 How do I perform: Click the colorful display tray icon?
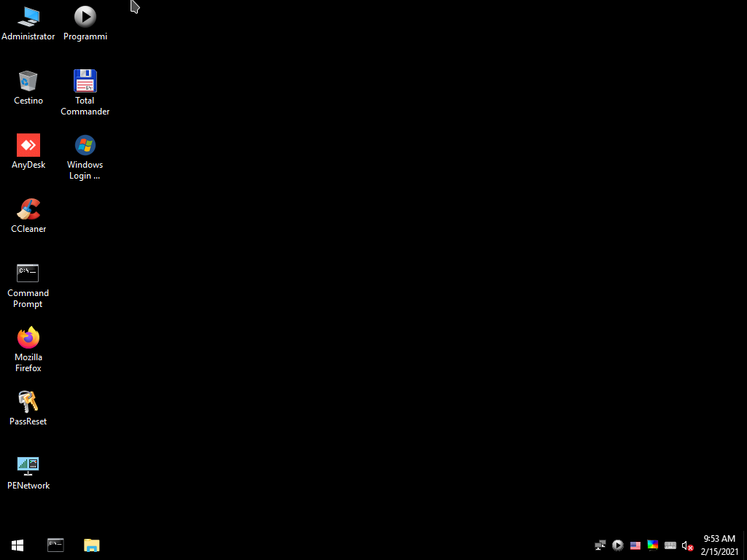click(x=653, y=545)
